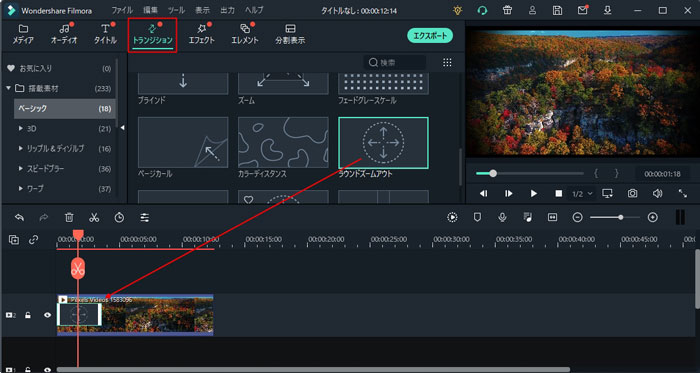Open the 1/2 preview quality dropdown

coord(582,194)
